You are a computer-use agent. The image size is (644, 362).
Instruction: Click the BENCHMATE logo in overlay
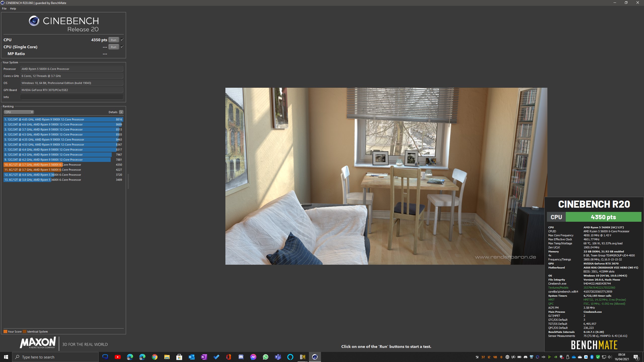594,345
